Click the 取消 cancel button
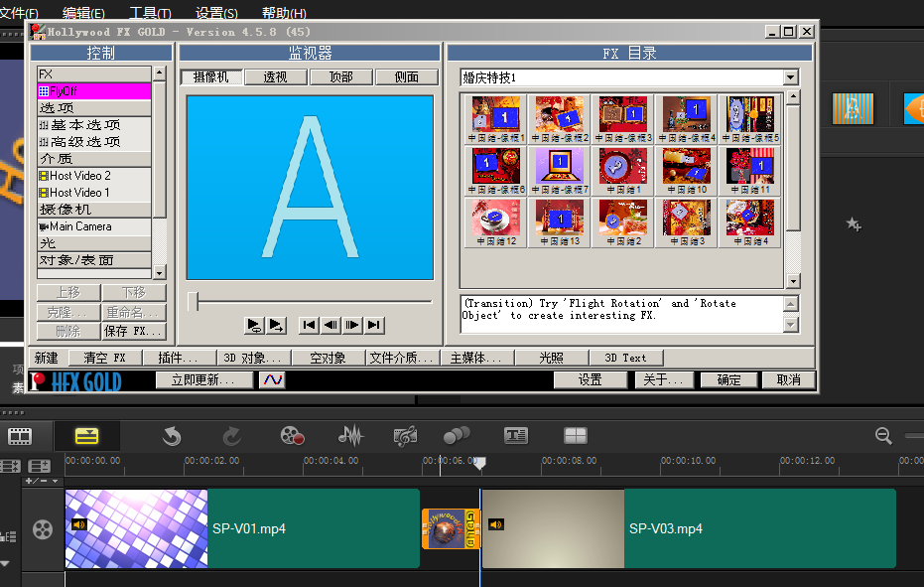924x587 pixels. tap(788, 380)
